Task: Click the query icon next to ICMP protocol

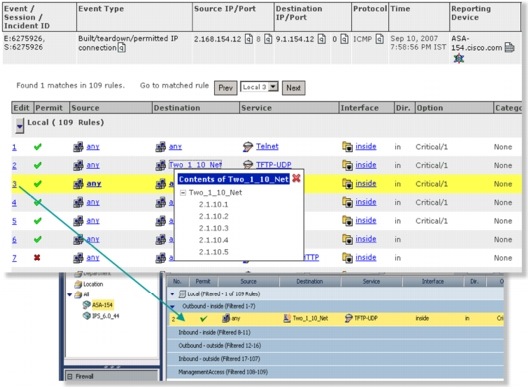Action: pyautogui.click(x=380, y=39)
